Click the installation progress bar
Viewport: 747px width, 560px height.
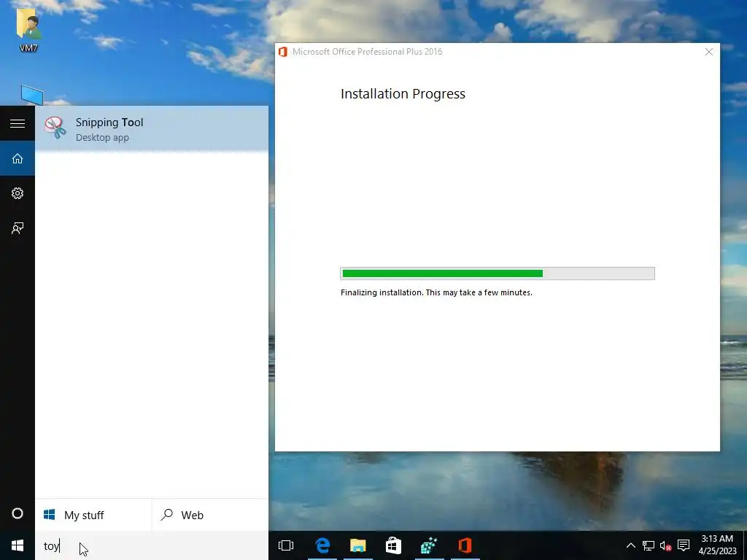coord(498,273)
